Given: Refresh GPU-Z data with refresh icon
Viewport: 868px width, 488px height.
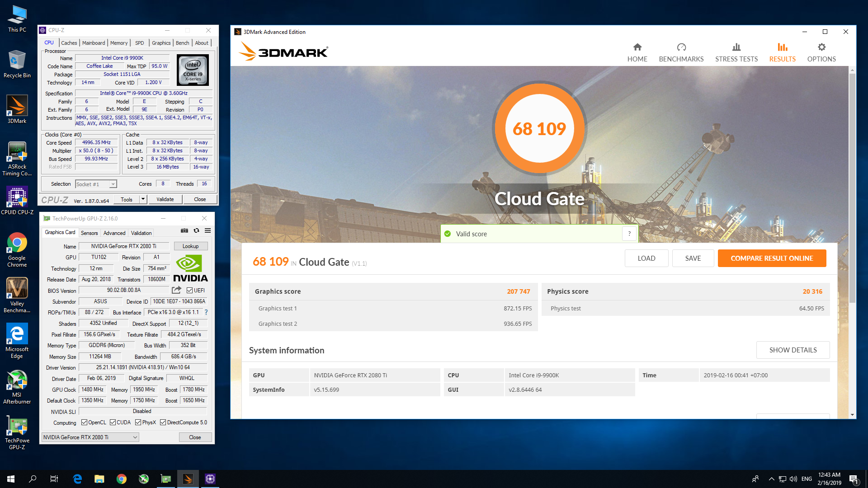Looking at the screenshot, I should 196,230.
